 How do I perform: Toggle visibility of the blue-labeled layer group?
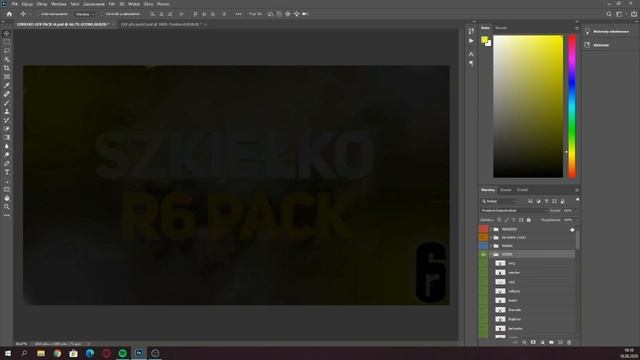484,246
